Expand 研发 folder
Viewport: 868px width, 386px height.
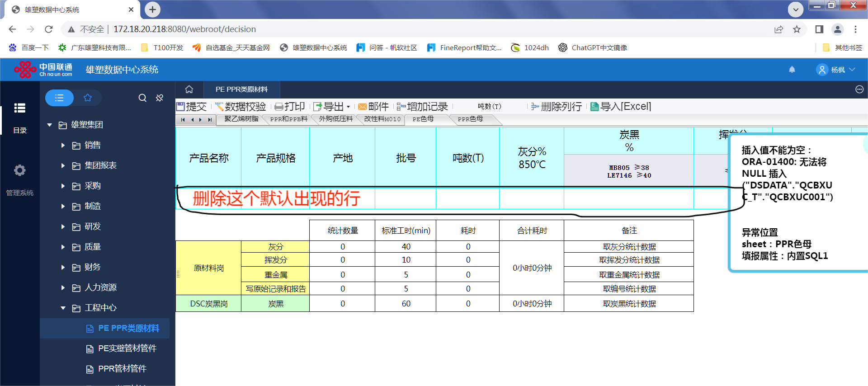click(63, 226)
